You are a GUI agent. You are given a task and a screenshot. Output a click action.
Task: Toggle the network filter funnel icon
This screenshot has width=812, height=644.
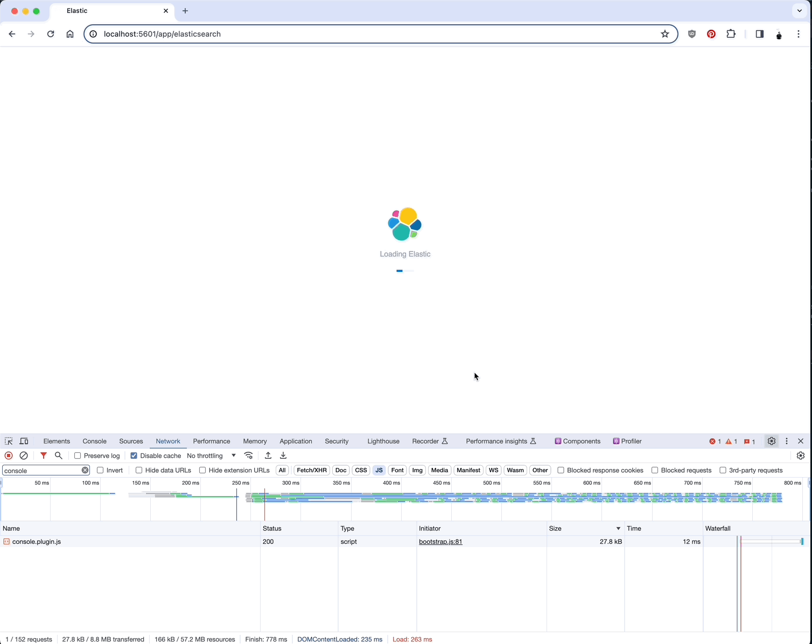coord(44,456)
